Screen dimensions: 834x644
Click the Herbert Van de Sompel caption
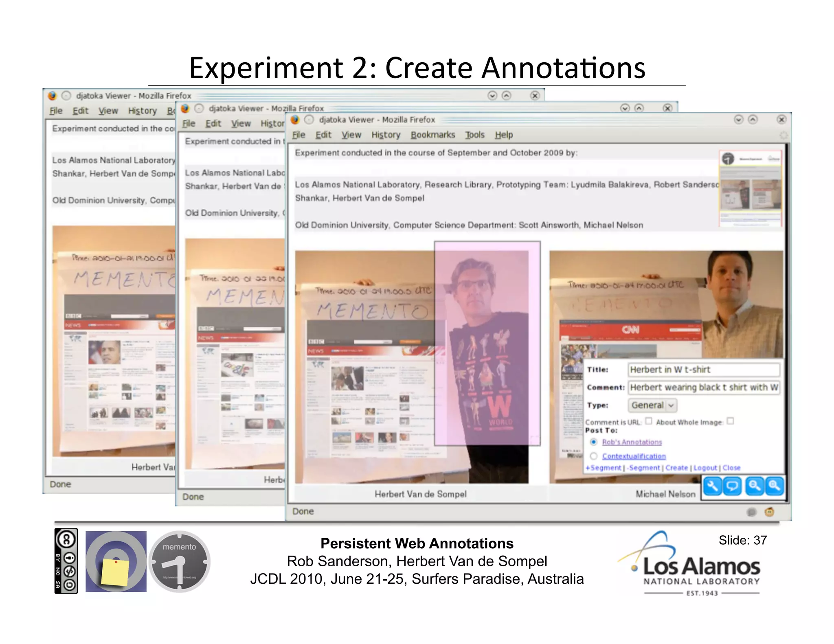click(x=421, y=494)
